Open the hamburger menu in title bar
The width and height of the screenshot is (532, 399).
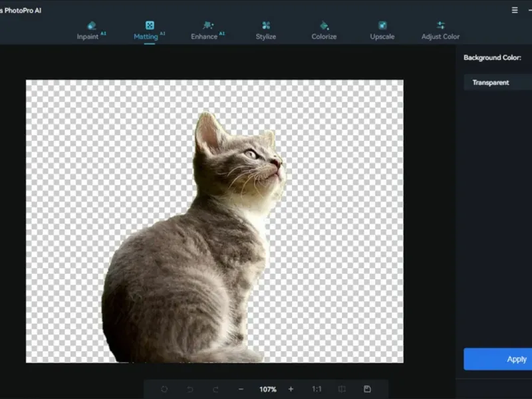coord(515,10)
